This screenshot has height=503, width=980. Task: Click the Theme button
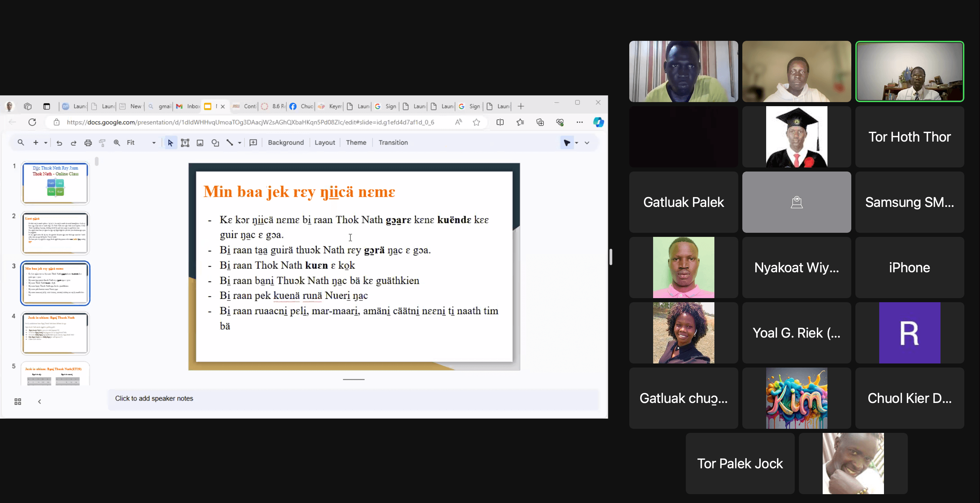(x=356, y=143)
